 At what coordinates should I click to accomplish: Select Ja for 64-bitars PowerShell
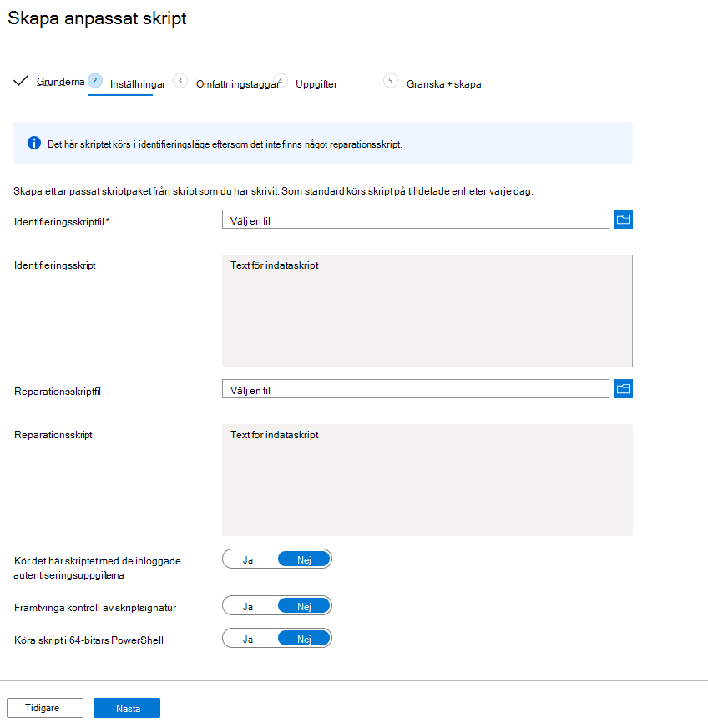coord(248,640)
